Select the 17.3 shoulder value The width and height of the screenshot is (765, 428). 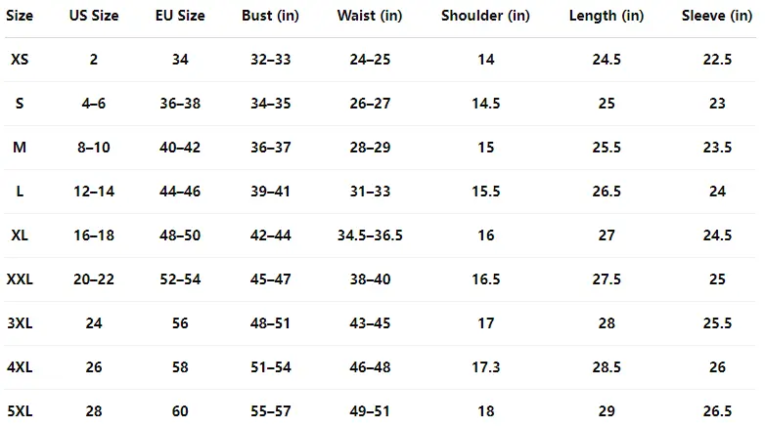tap(485, 367)
